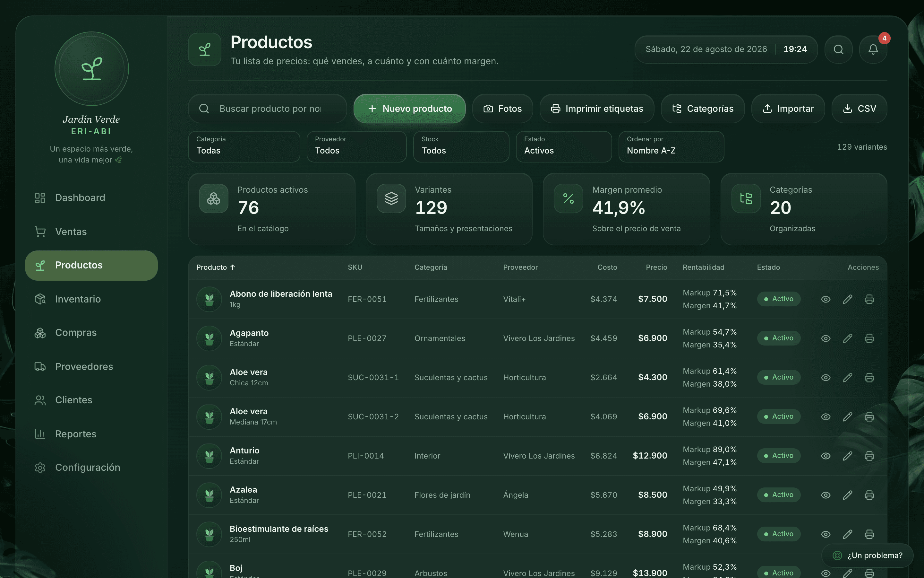Click the Buscar producto search field

tap(267, 109)
